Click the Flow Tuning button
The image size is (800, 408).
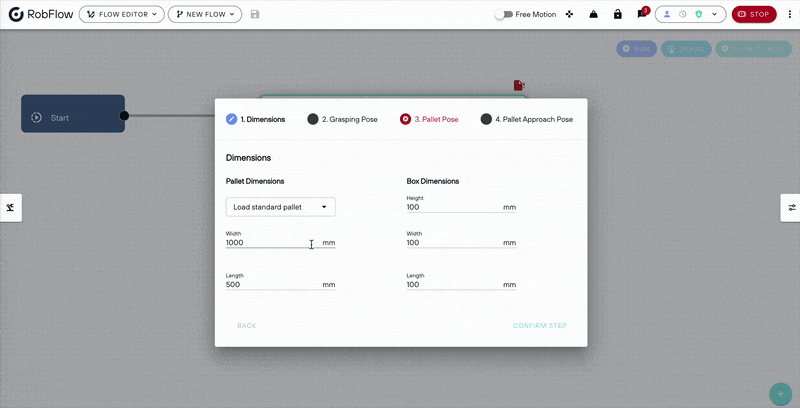[x=754, y=49]
